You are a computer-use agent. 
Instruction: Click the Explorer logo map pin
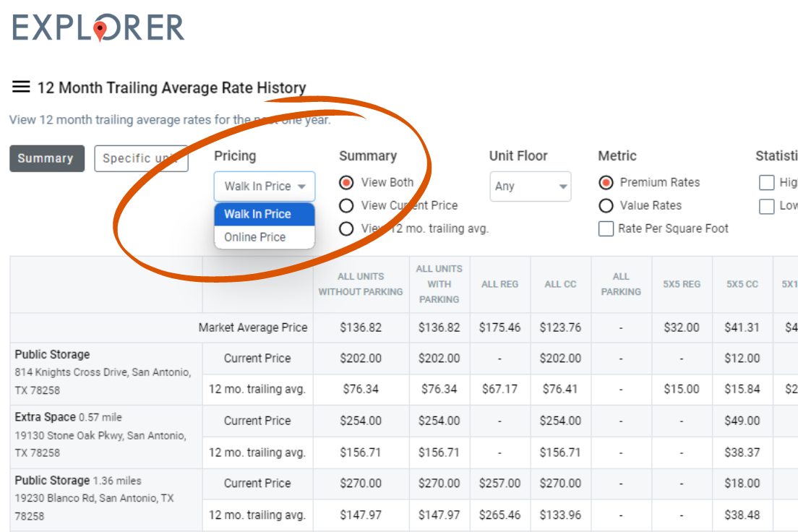[x=100, y=30]
